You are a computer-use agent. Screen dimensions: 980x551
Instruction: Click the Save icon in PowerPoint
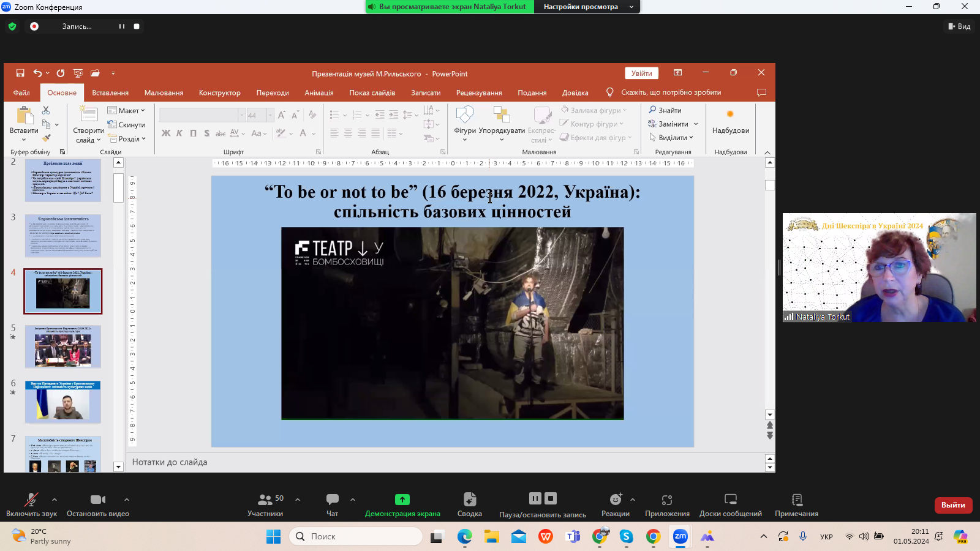20,73
